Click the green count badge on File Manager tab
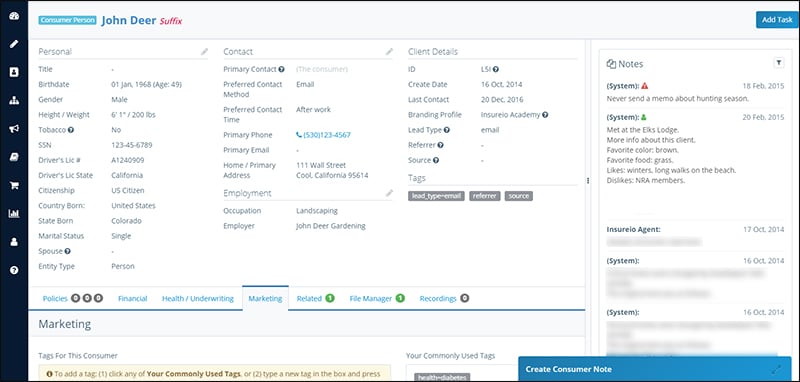Image resolution: width=800 pixels, height=382 pixels. (400, 298)
